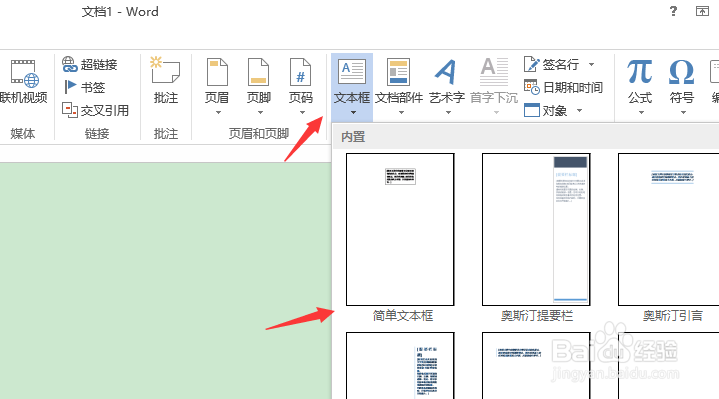Click the Footer (页脚) icon

pyautogui.click(x=259, y=72)
